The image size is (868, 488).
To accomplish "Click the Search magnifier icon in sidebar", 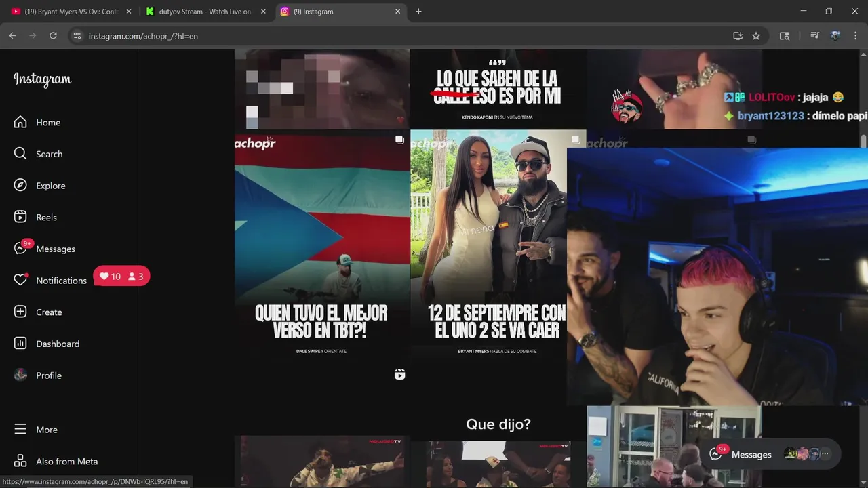I will tap(20, 154).
